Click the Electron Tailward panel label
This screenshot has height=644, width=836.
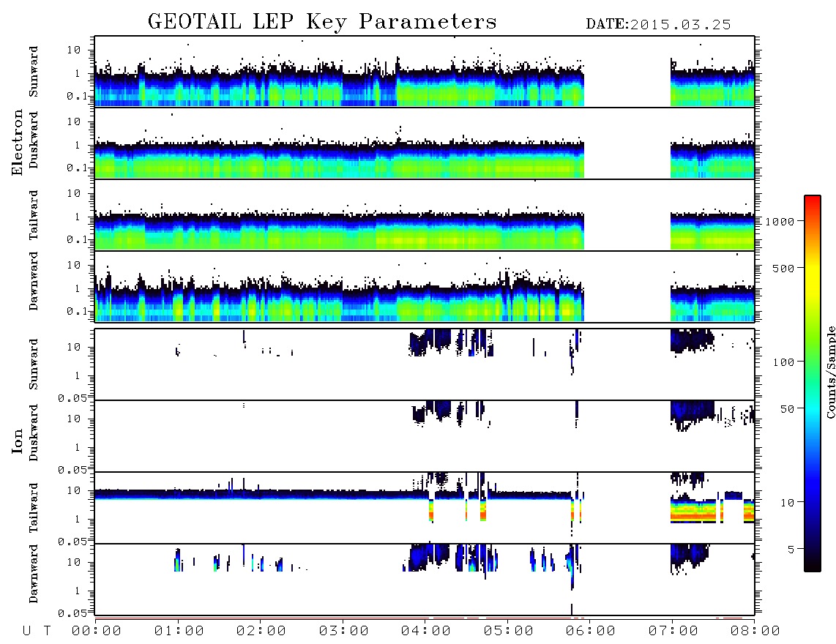point(34,215)
